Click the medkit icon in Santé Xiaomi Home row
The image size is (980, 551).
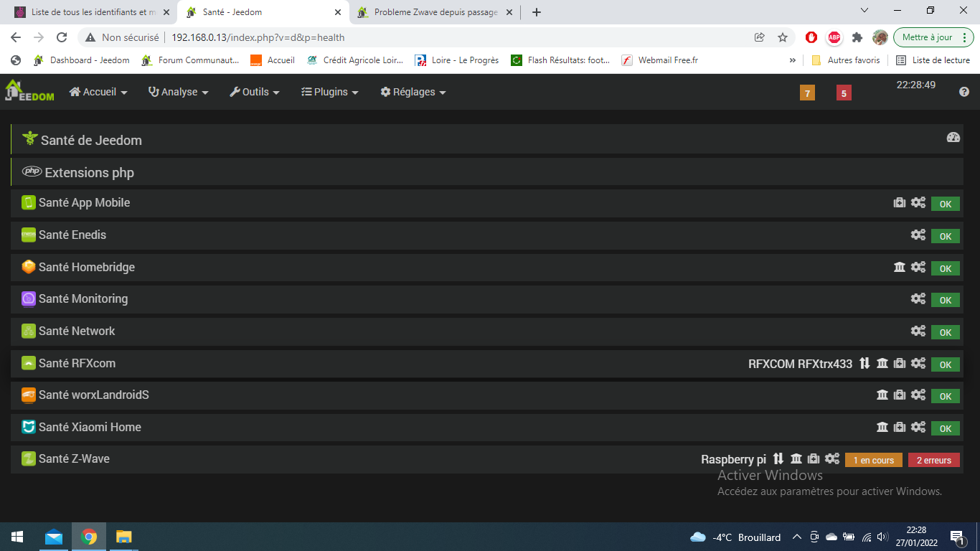click(900, 427)
